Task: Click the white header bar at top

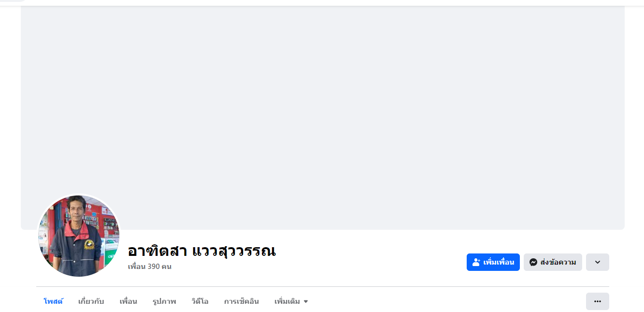Action: pyautogui.click(x=322, y=2)
